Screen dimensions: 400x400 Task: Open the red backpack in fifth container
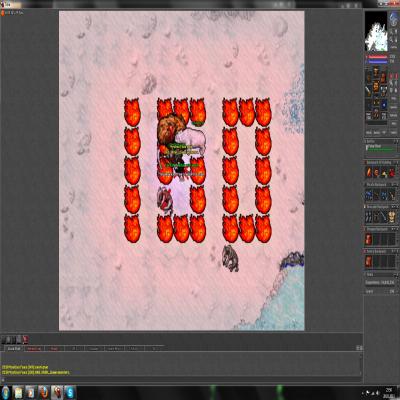pos(368,261)
